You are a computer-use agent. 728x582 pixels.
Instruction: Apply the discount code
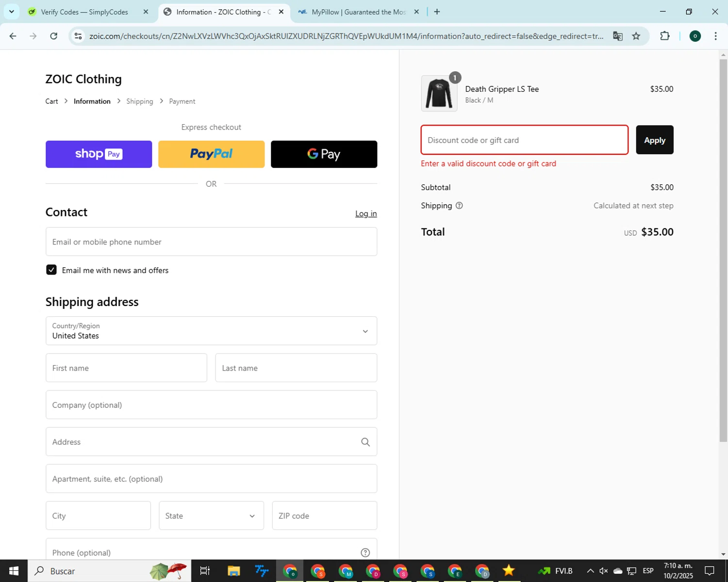[x=654, y=140]
